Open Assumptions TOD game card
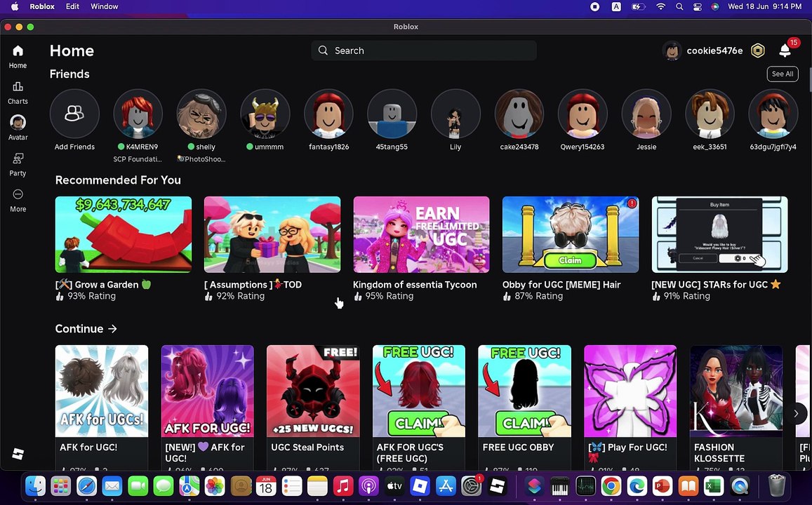Viewport: 812px width, 505px height. click(x=272, y=249)
